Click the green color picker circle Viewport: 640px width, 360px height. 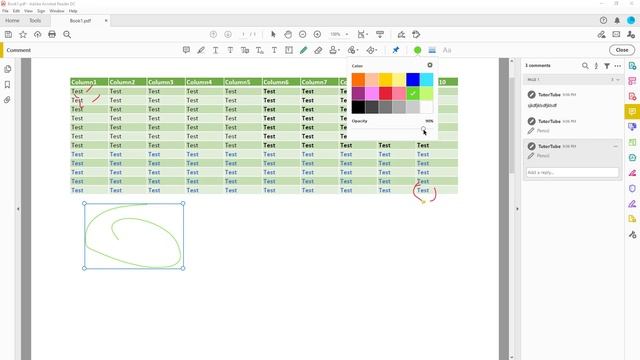coord(417,50)
